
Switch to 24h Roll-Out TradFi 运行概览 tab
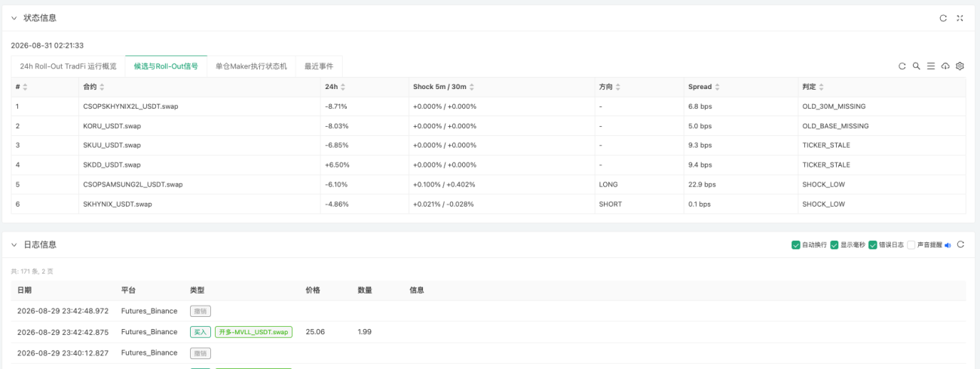click(68, 66)
